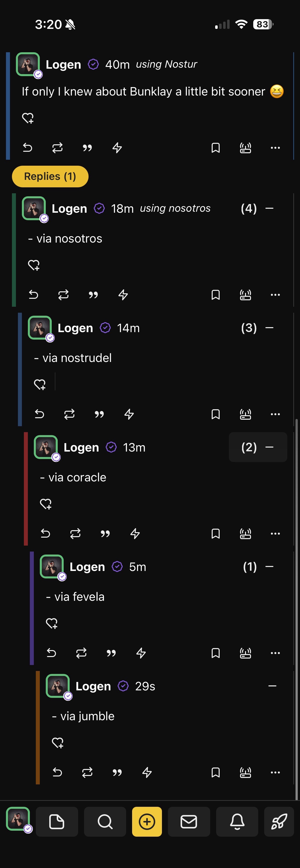Screen dimensions: 300x868
Task: Open the overflow menu on the 'via nostrudel' reply
Action: tap(275, 414)
